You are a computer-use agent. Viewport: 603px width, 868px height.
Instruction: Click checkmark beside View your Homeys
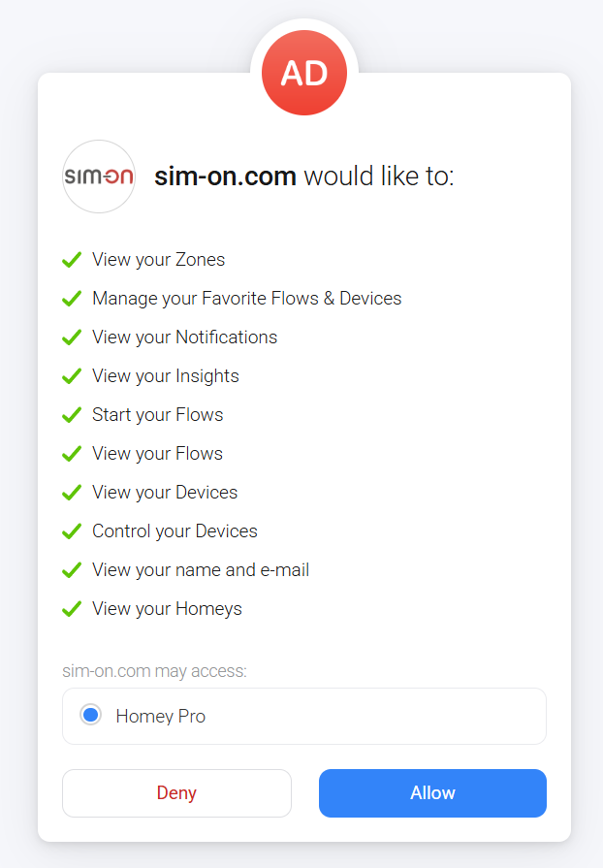(x=72, y=609)
